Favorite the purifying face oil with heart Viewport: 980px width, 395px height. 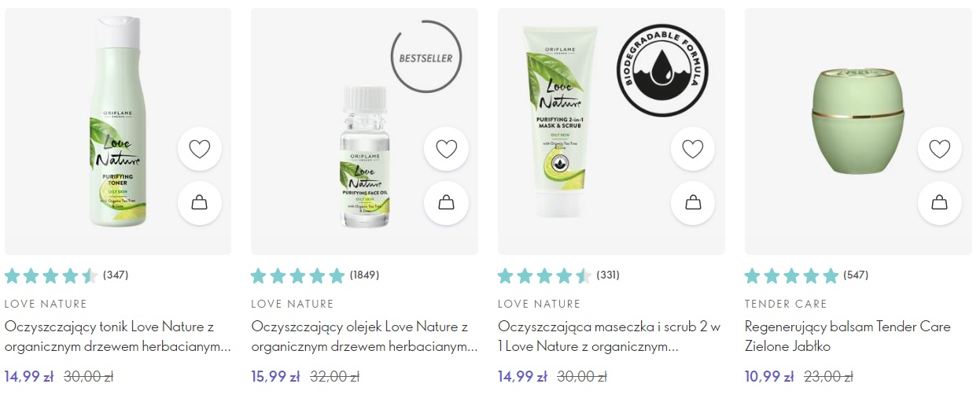(x=446, y=150)
